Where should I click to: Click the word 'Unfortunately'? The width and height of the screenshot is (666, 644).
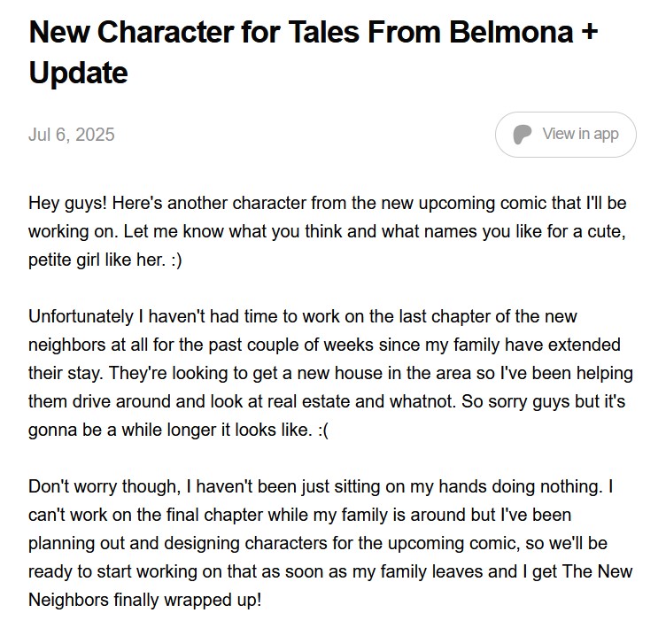click(x=81, y=317)
